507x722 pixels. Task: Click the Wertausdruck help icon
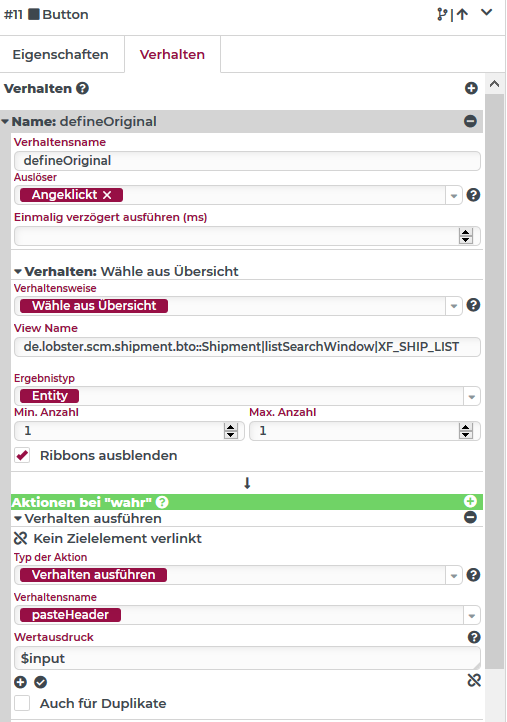pyautogui.click(x=474, y=637)
